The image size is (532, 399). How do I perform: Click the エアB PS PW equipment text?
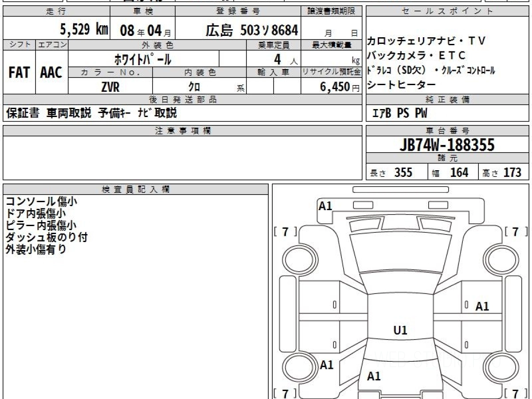(400, 113)
